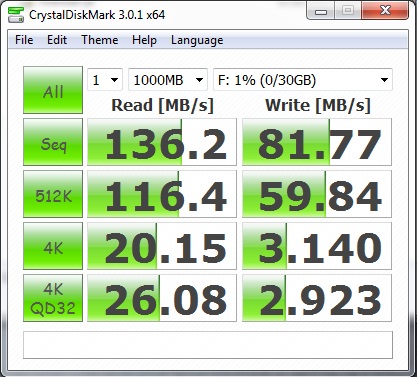Select the 4K QD32 read result 26.08
Image resolution: width=417 pixels, height=377 pixels.
(x=162, y=298)
